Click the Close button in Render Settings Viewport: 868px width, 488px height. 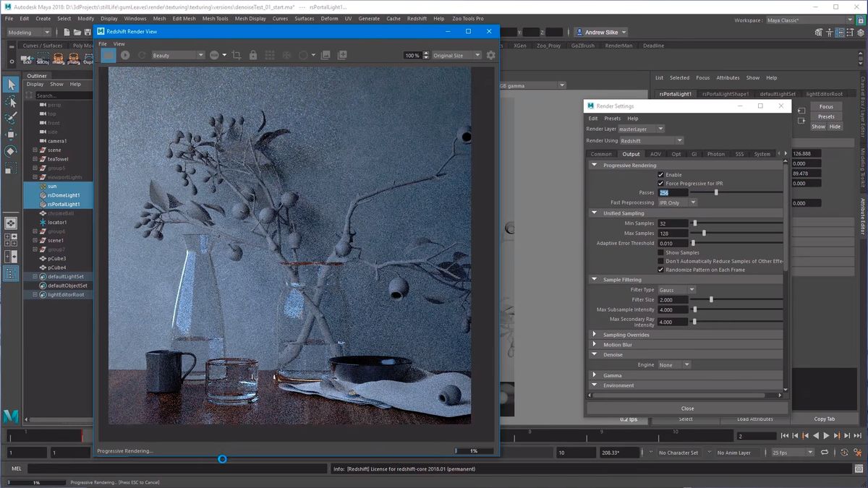(x=686, y=408)
